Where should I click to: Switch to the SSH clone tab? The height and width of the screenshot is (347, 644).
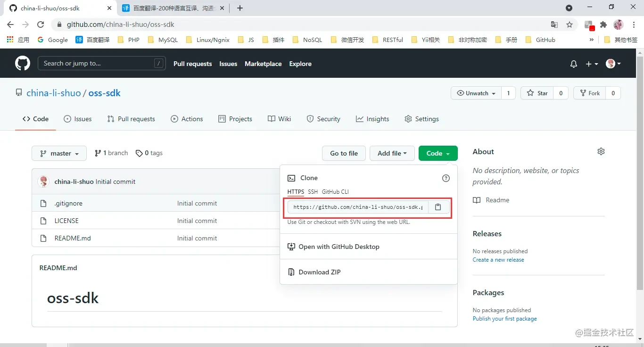tap(313, 192)
